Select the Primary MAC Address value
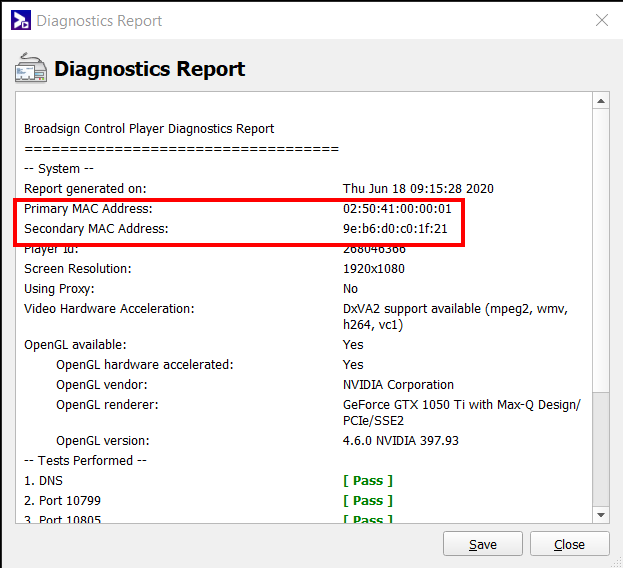 [397, 209]
